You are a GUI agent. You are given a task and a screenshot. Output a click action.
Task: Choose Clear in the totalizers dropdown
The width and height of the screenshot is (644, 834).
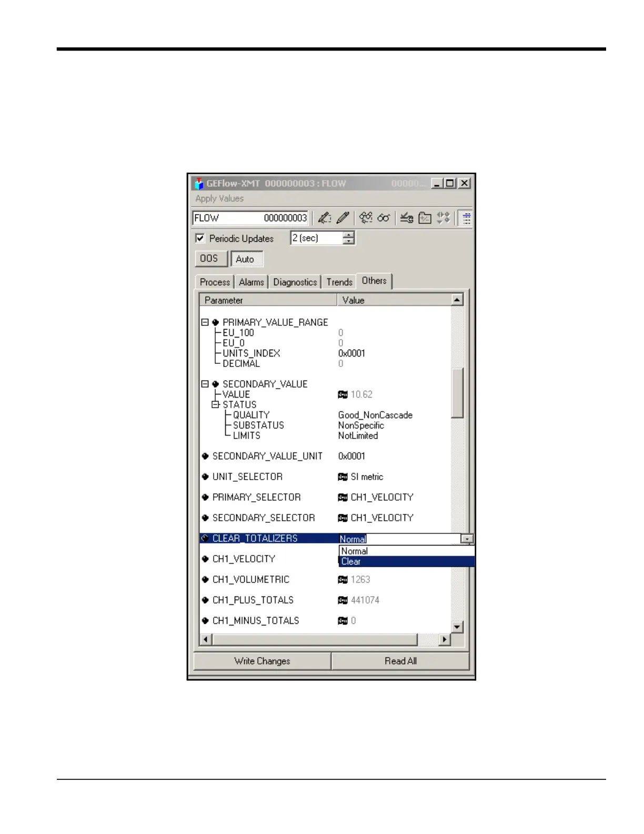pos(407,561)
